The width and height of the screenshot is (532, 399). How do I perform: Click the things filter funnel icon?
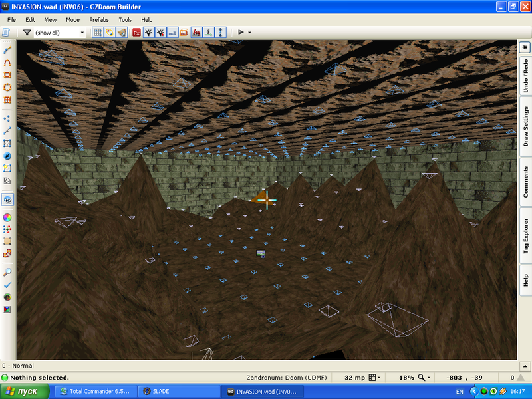point(27,33)
